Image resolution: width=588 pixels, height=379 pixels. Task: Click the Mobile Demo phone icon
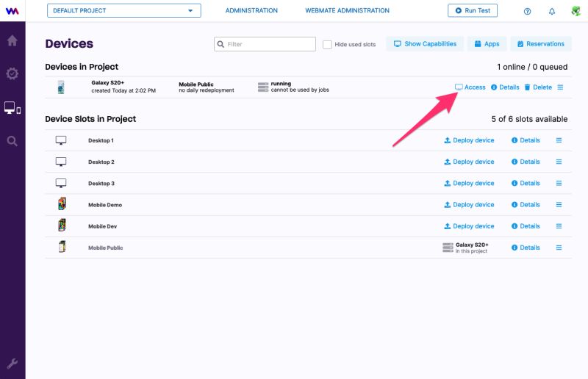click(x=62, y=204)
